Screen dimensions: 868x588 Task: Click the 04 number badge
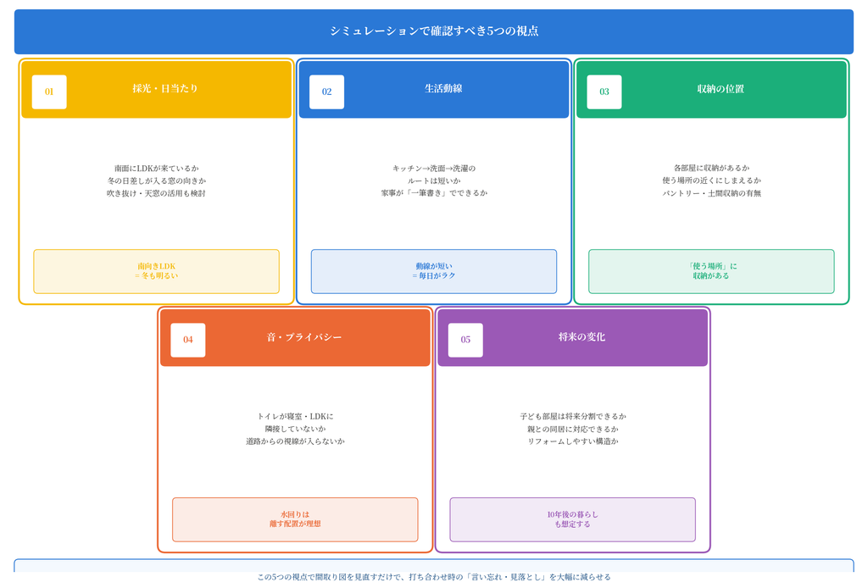pyautogui.click(x=188, y=341)
